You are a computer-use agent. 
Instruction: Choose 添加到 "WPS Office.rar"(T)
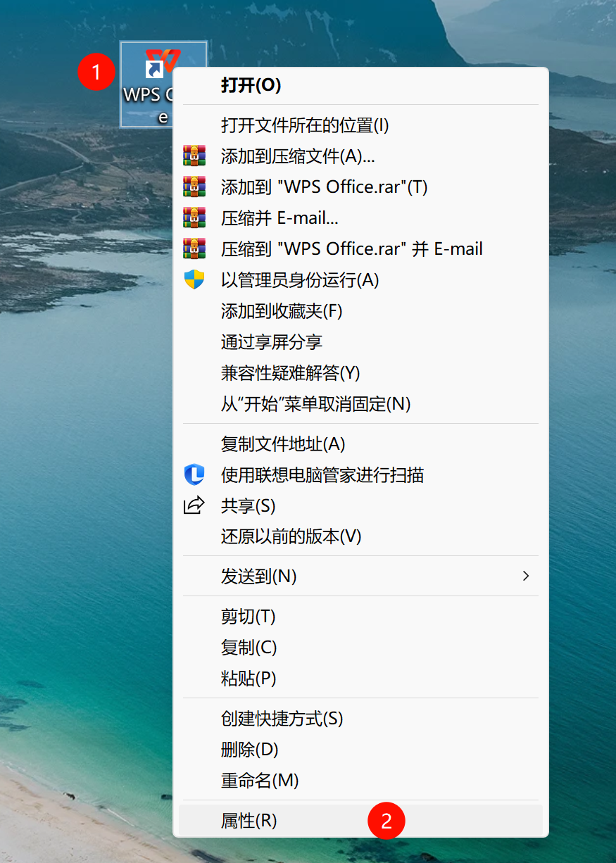pos(360,187)
